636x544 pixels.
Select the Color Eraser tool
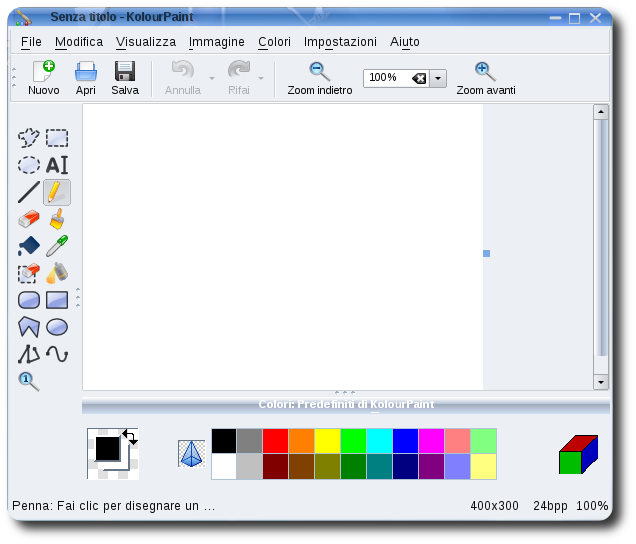(x=28, y=273)
